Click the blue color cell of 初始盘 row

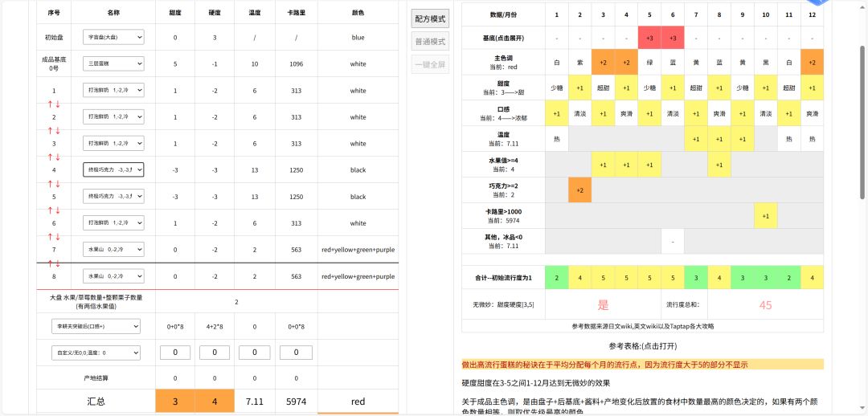click(358, 38)
